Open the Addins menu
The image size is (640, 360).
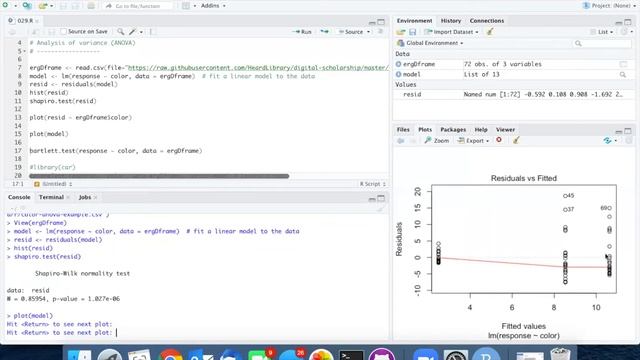(x=213, y=6)
